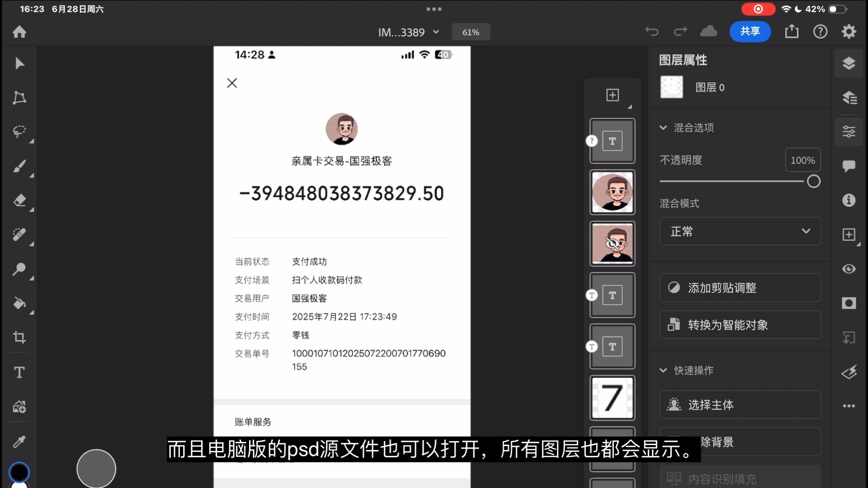
Task: Click 添加剪贴调整 button
Action: coord(740,288)
